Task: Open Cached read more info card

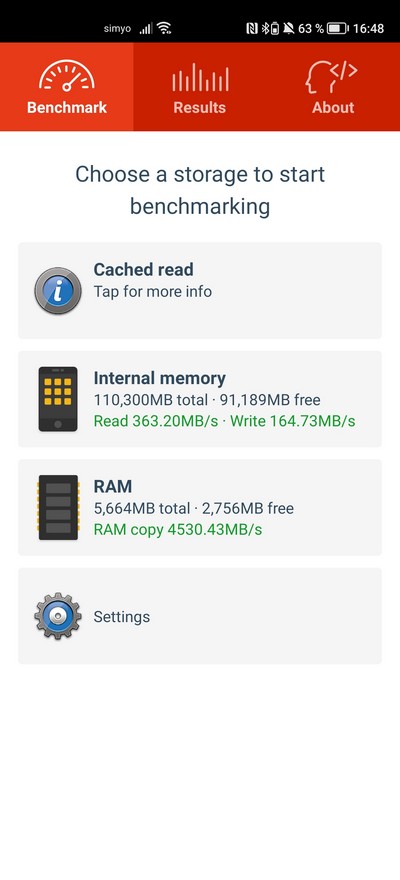Action: click(200, 290)
